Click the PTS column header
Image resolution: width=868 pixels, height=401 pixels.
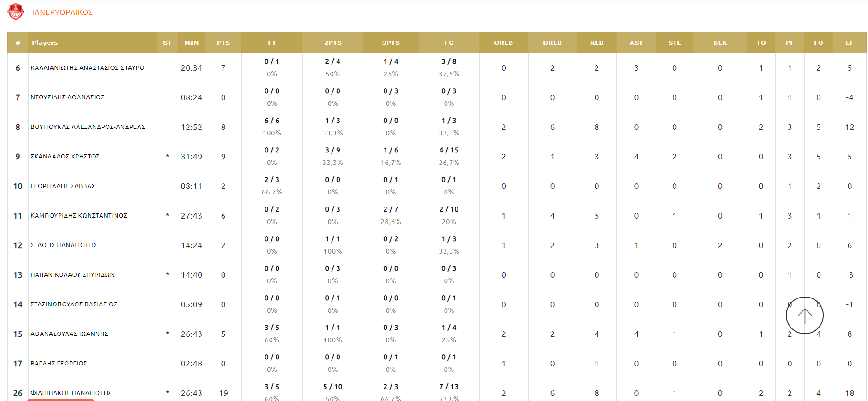pos(223,43)
